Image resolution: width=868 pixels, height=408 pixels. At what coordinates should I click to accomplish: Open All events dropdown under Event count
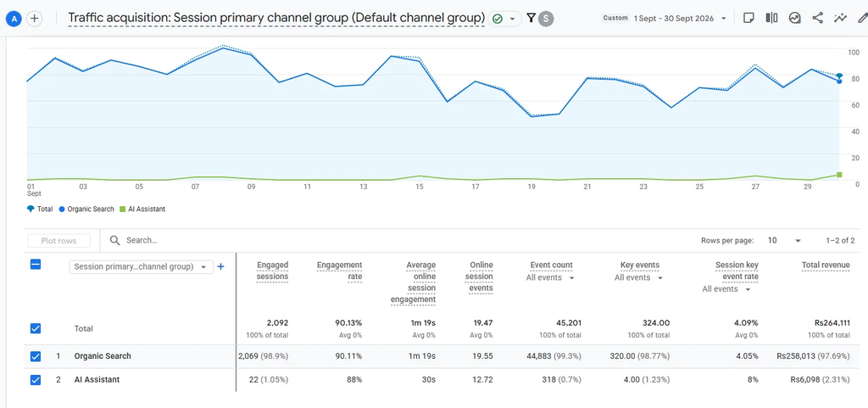coord(550,278)
